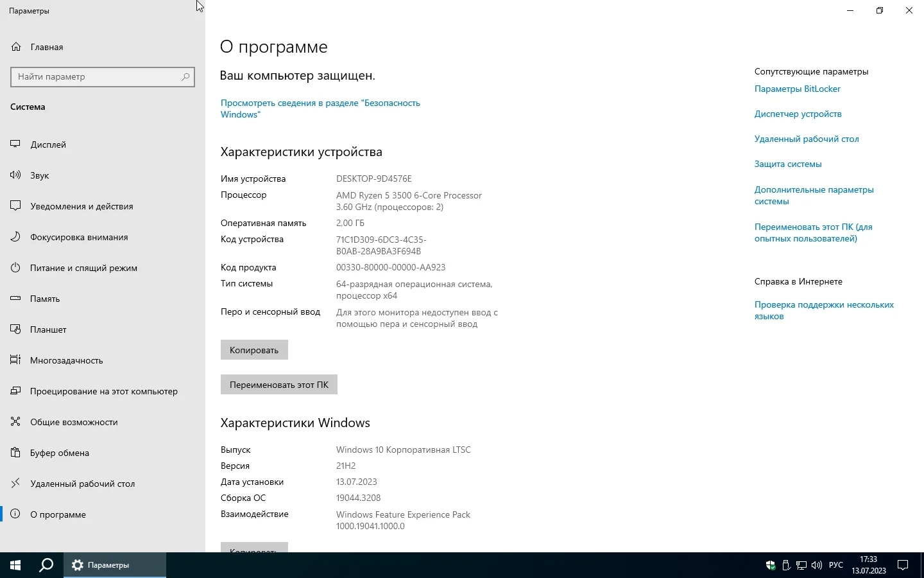
Task: Click the network tray icon
Action: tap(801, 566)
